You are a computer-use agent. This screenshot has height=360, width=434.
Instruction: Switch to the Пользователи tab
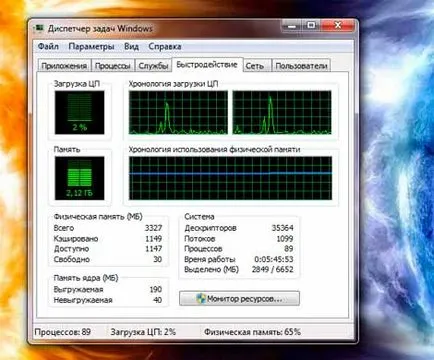click(x=301, y=66)
